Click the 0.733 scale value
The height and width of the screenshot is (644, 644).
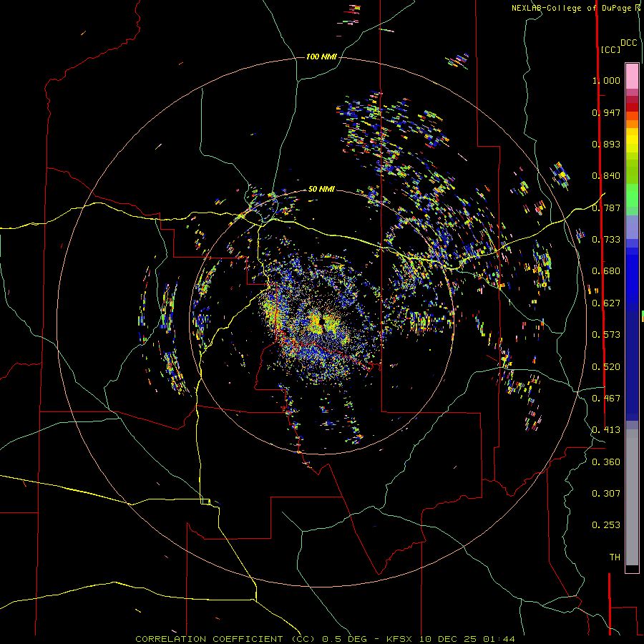(x=606, y=240)
